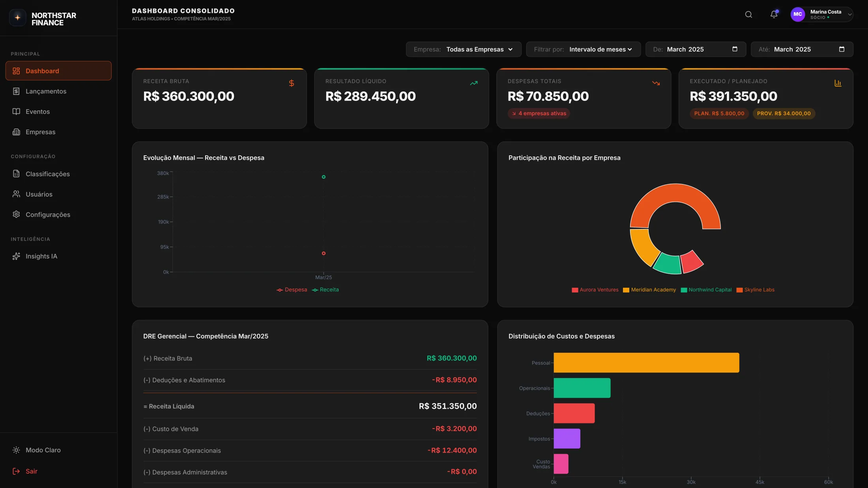This screenshot has height=488, width=868.
Task: Click the 4 empresas ativas badge
Action: tap(539, 113)
